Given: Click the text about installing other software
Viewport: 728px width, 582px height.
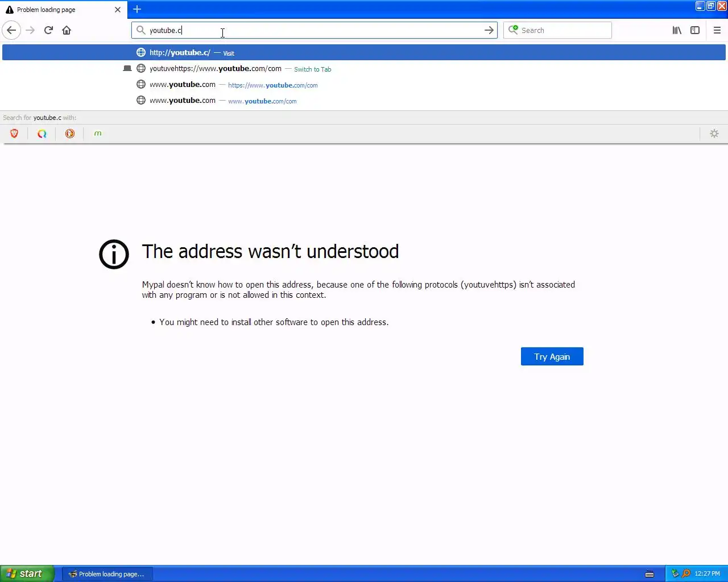Looking at the screenshot, I should tap(274, 322).
